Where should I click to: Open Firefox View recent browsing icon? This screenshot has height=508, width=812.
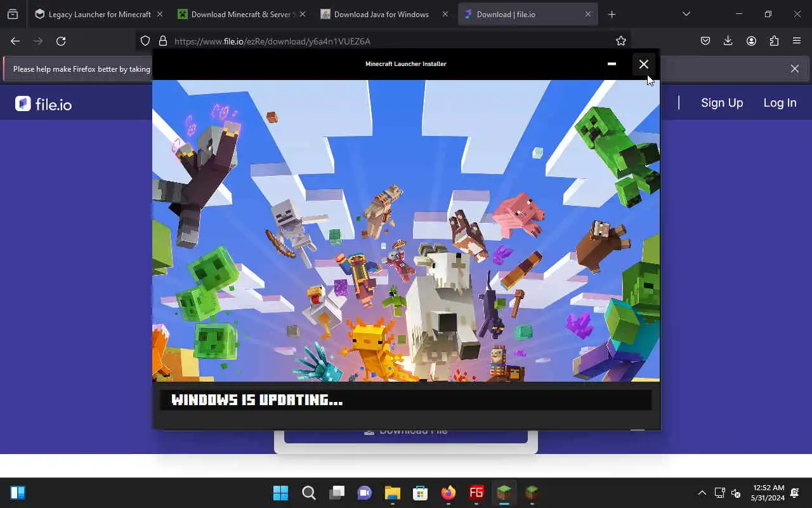[13, 14]
